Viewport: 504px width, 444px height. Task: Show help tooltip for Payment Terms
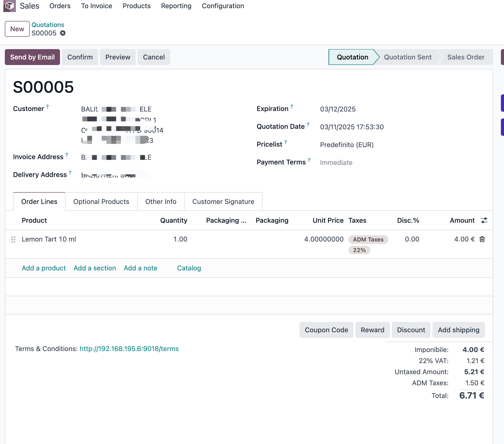(x=309, y=160)
